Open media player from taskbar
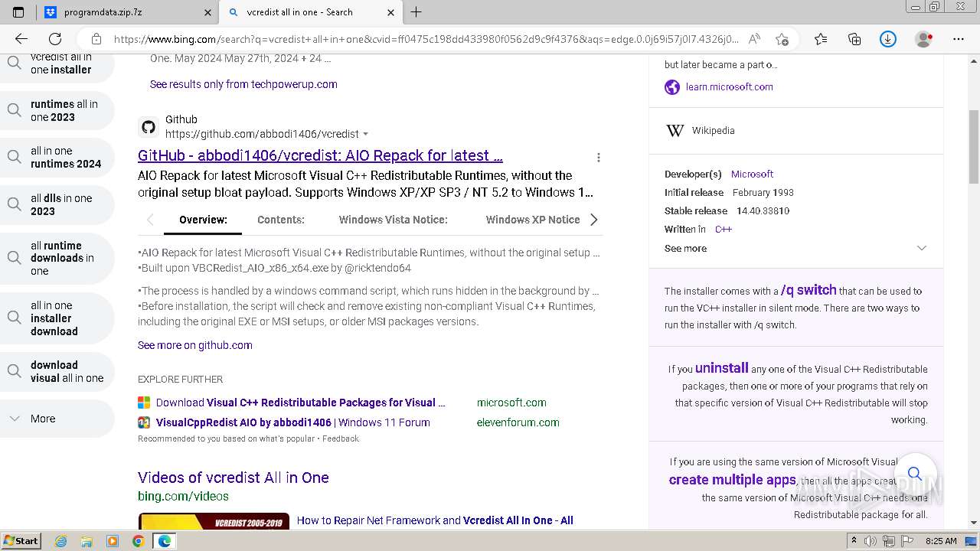Screen dimensions: 980x551 113,541
